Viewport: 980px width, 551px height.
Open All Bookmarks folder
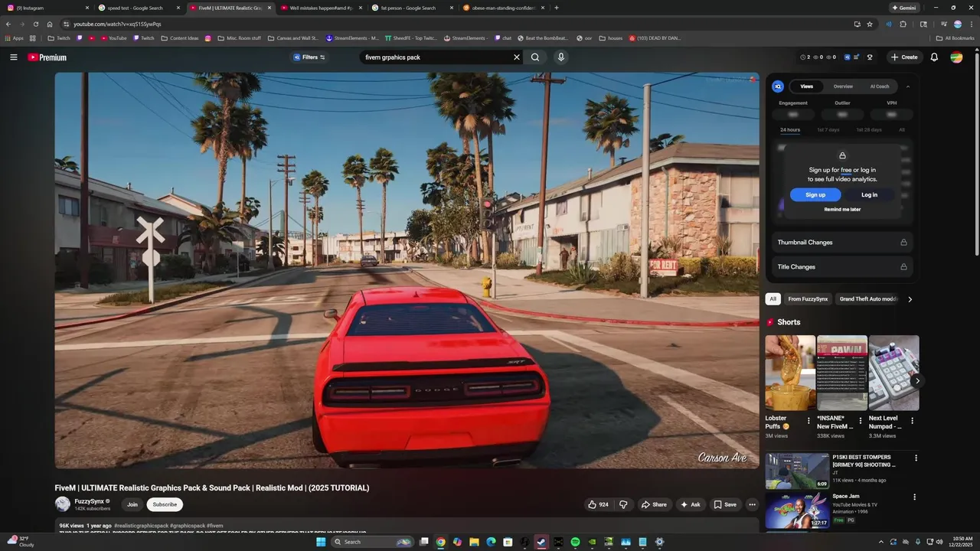point(955,37)
